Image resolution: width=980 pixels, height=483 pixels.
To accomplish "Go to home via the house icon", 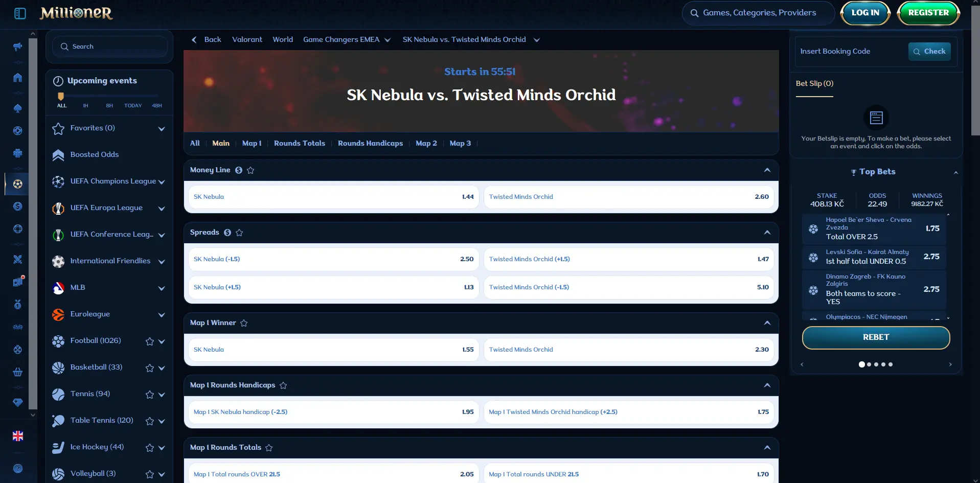I will [18, 78].
